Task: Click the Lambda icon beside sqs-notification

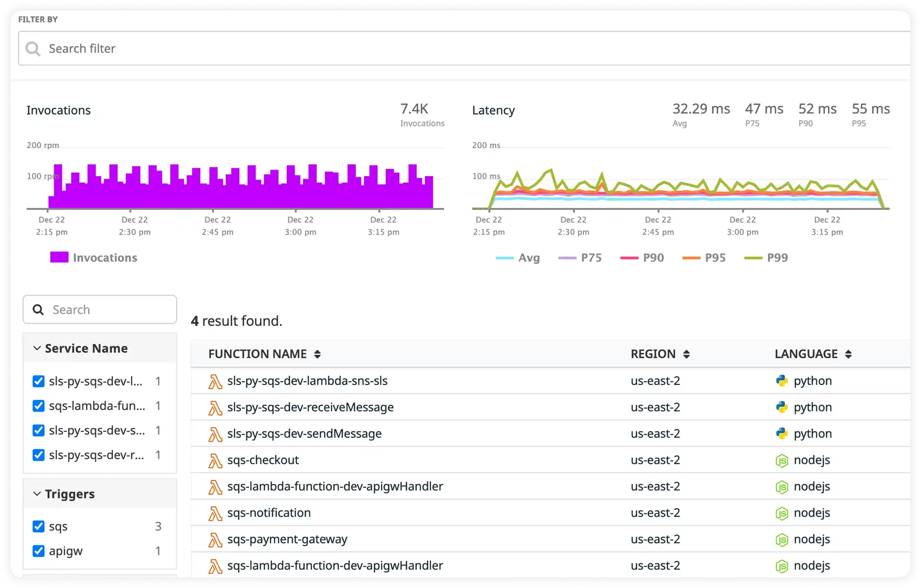Action: pyautogui.click(x=215, y=513)
